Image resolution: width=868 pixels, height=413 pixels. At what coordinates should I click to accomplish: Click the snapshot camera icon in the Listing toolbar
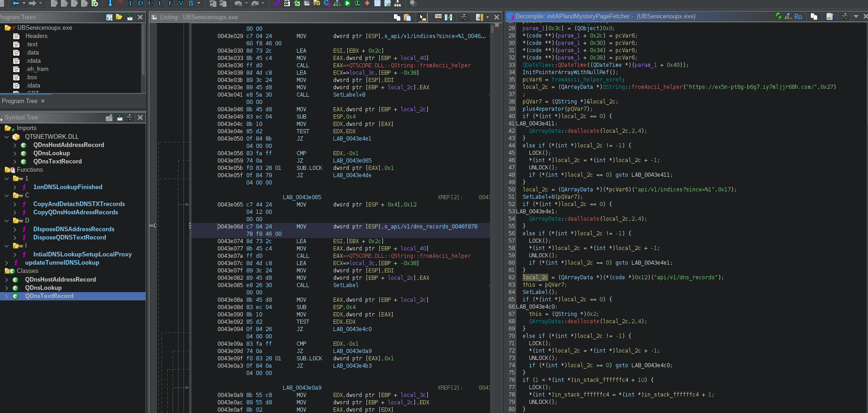coord(464,16)
